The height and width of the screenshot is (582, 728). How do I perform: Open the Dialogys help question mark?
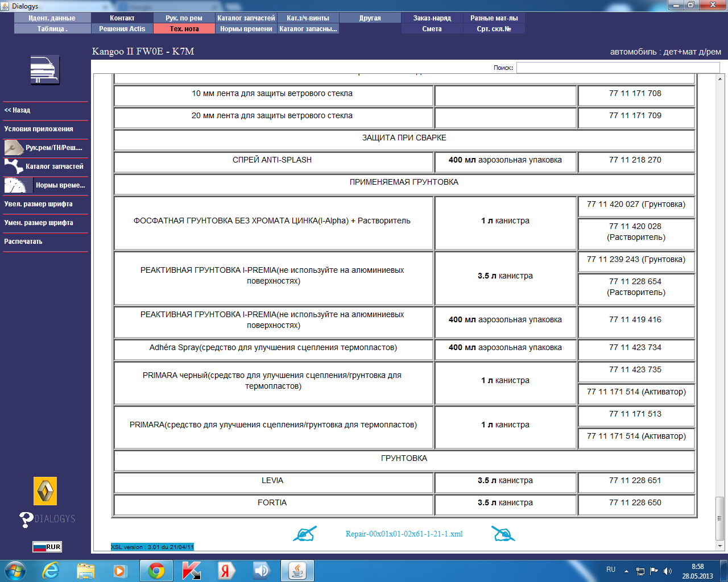coord(26,519)
